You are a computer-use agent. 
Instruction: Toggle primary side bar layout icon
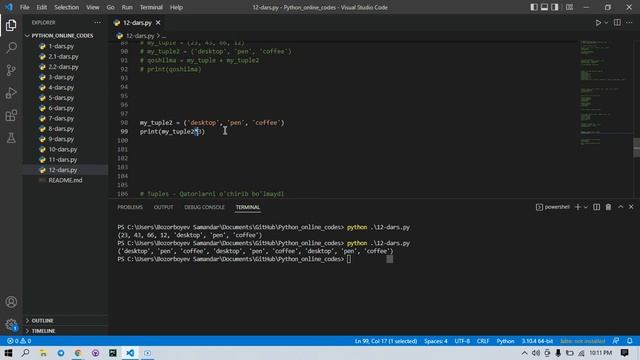pos(534,7)
